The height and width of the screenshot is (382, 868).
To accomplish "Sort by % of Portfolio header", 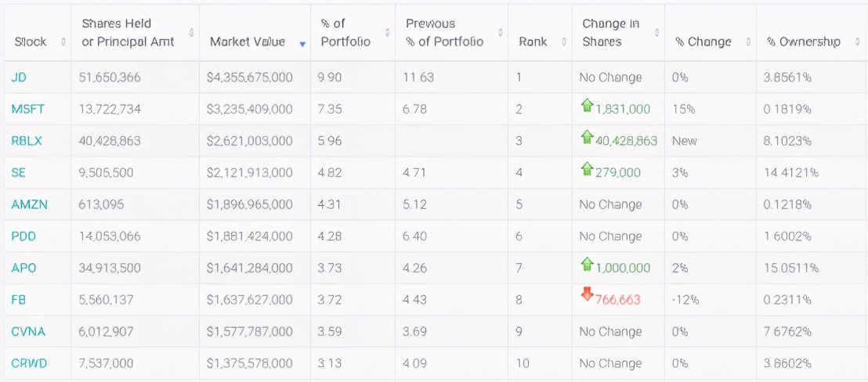I will point(345,33).
